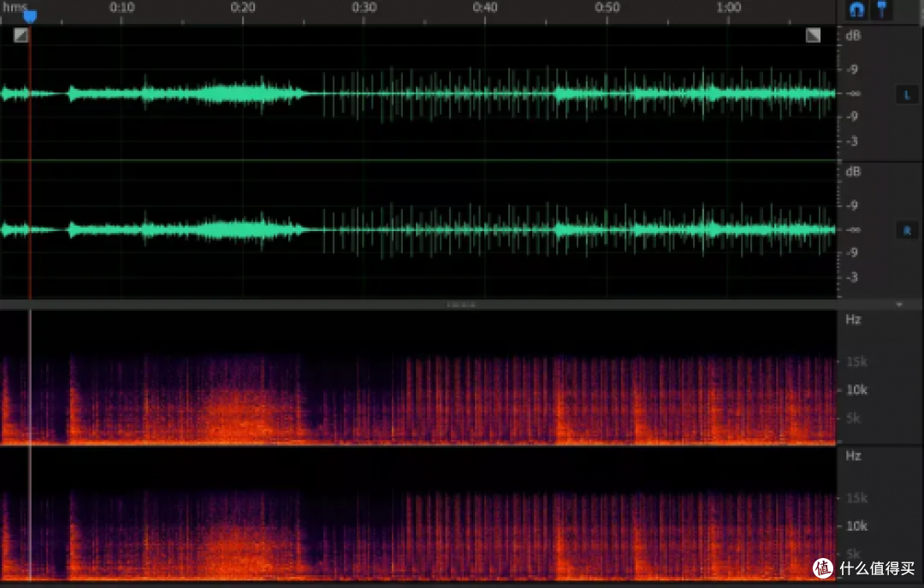Click inside the left channel green waveform
924x588 pixels.
click(418, 94)
